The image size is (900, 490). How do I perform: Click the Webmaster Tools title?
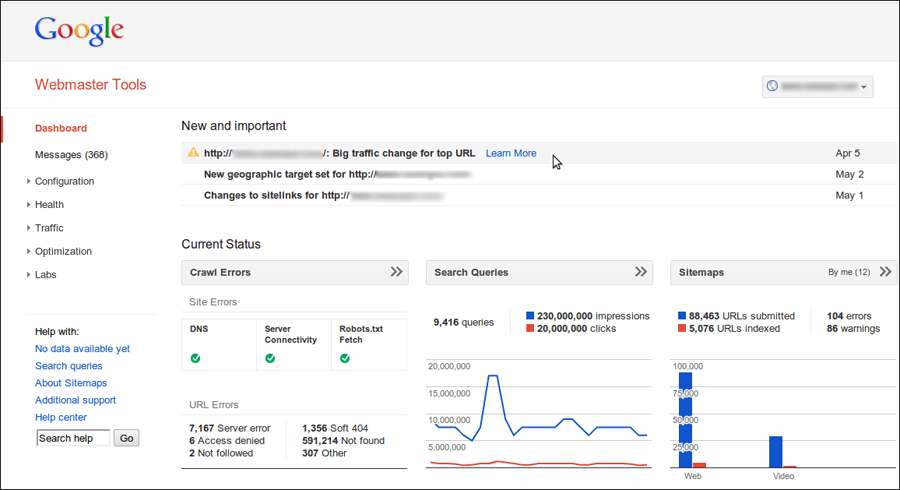(91, 85)
